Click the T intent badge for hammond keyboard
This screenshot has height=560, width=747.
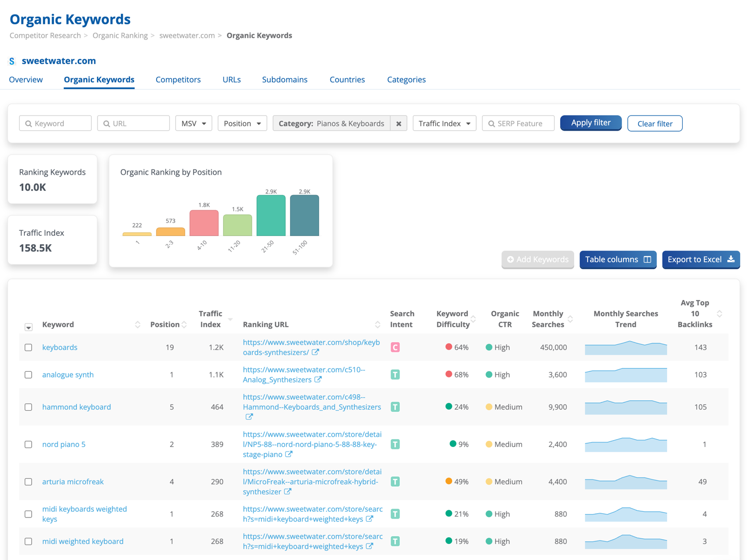point(395,407)
